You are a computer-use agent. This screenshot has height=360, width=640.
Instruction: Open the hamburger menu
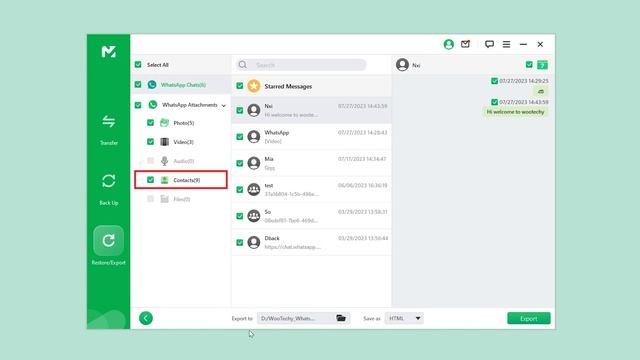coord(506,44)
